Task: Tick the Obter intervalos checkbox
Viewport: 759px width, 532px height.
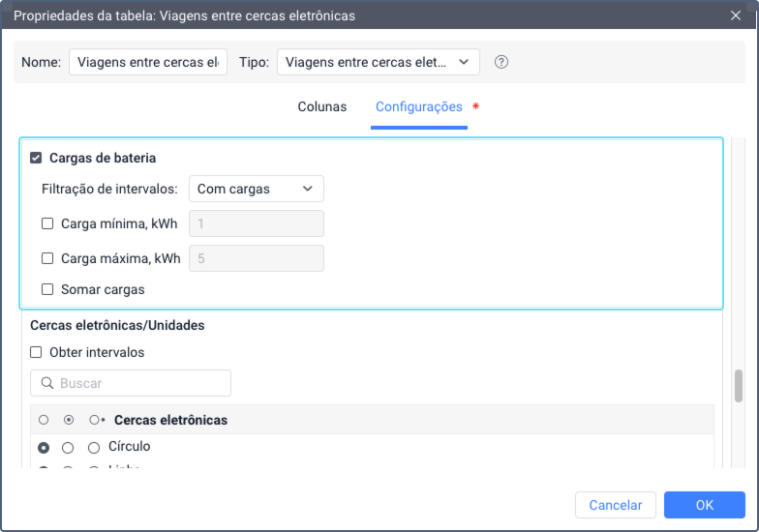Action: (36, 352)
